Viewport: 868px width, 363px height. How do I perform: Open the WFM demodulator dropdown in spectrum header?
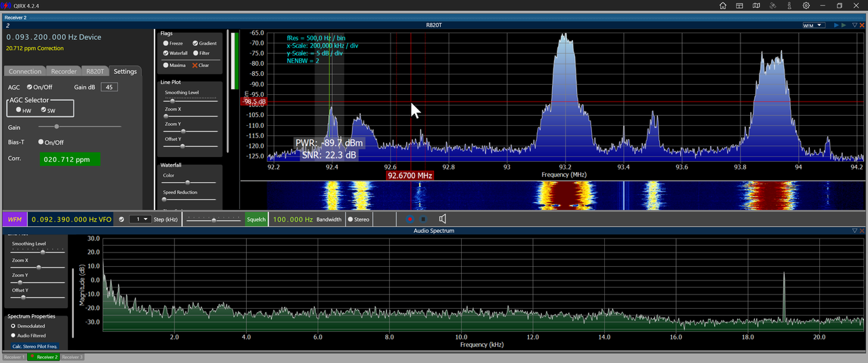click(813, 25)
